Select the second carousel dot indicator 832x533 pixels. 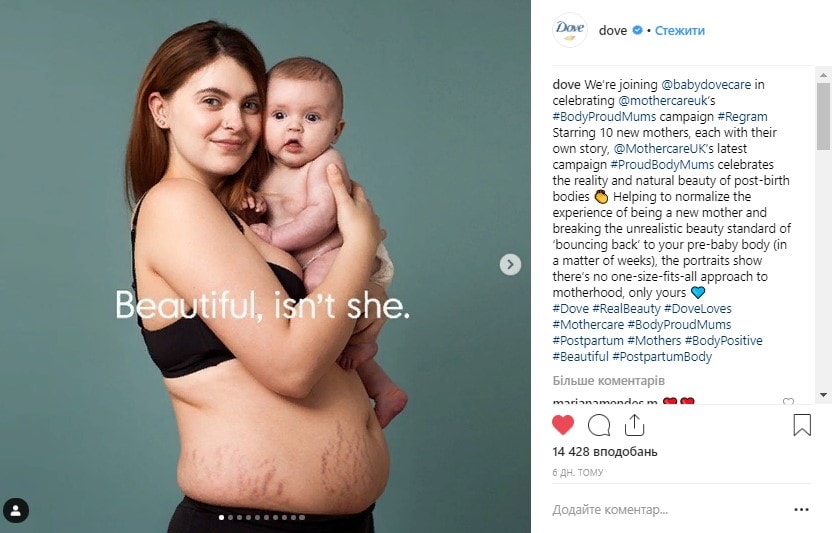coord(231,517)
